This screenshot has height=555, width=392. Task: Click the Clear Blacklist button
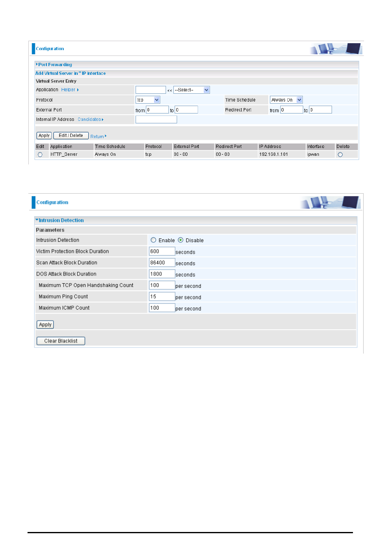click(61, 341)
